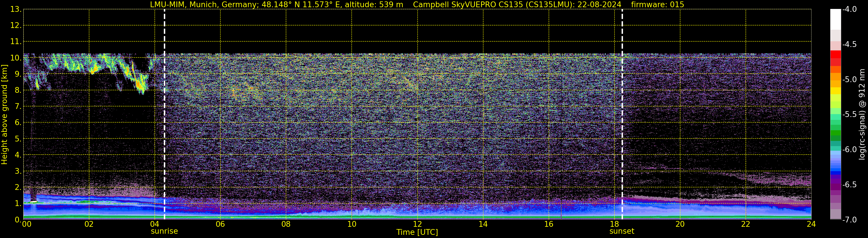Click the height axis tick label '8.'
This screenshot has height=238, width=868.
tap(18, 90)
